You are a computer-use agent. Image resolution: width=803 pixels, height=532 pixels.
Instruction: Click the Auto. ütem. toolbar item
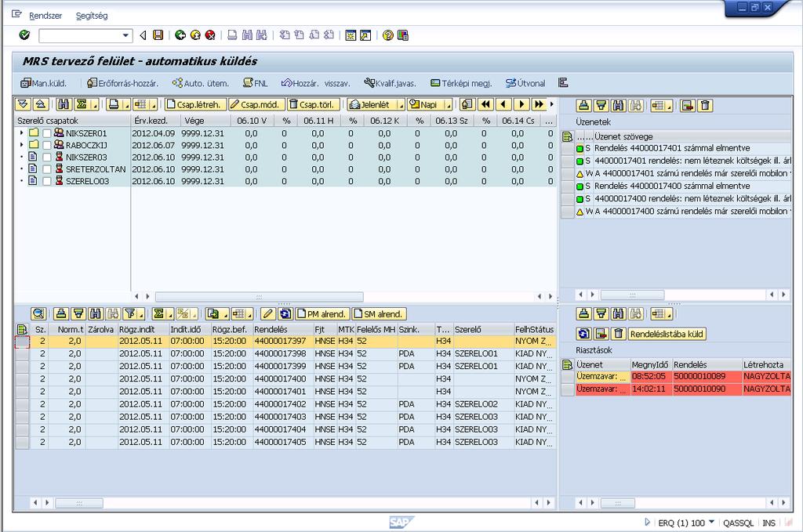(201, 83)
